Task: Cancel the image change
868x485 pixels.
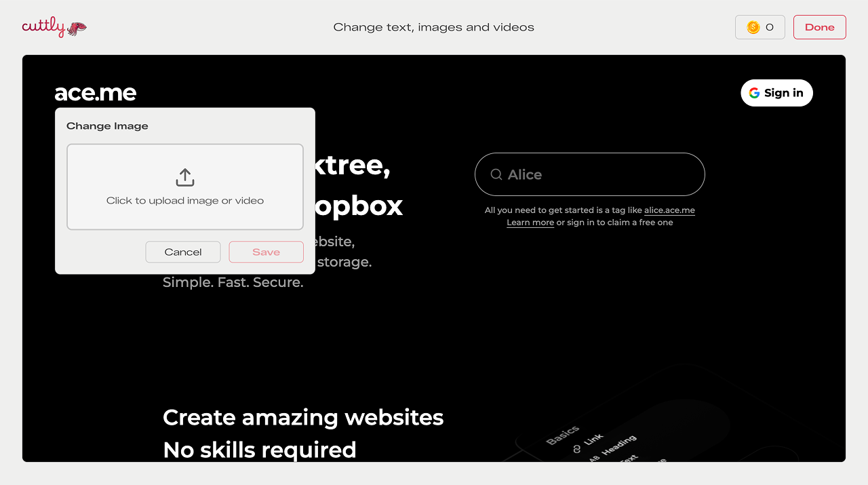Action: pyautogui.click(x=182, y=252)
